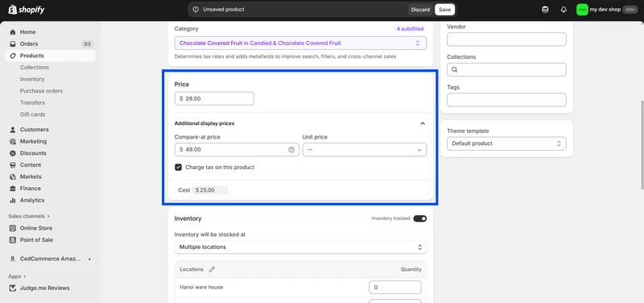
Task: Click the my dev shop avatar
Action: point(582,10)
